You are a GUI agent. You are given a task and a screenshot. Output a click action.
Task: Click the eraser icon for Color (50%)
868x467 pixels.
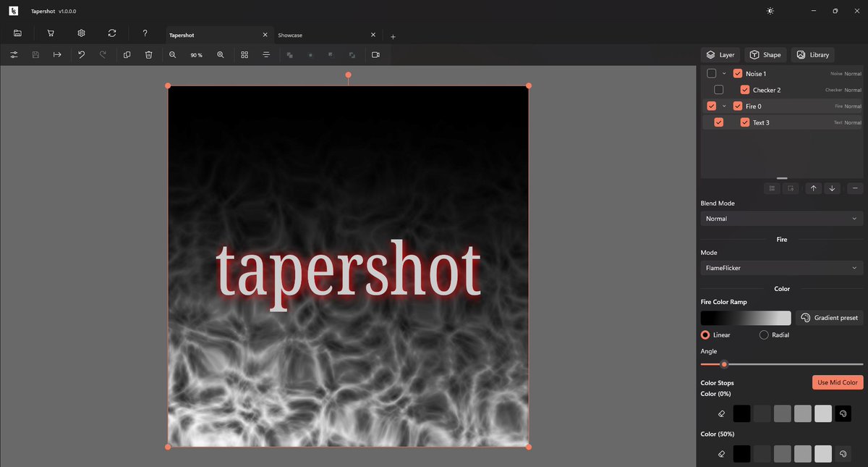tap(721, 454)
